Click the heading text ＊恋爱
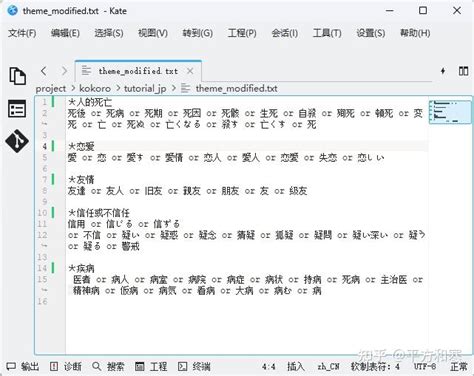 [x=81, y=146]
